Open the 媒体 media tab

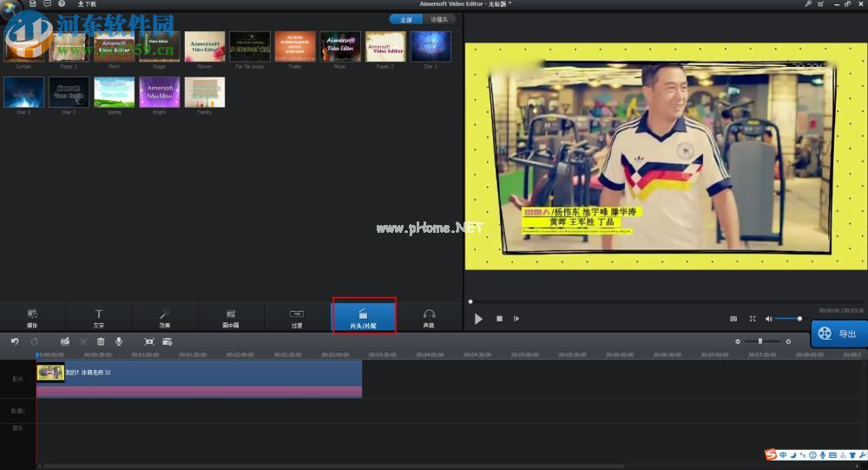(32, 318)
